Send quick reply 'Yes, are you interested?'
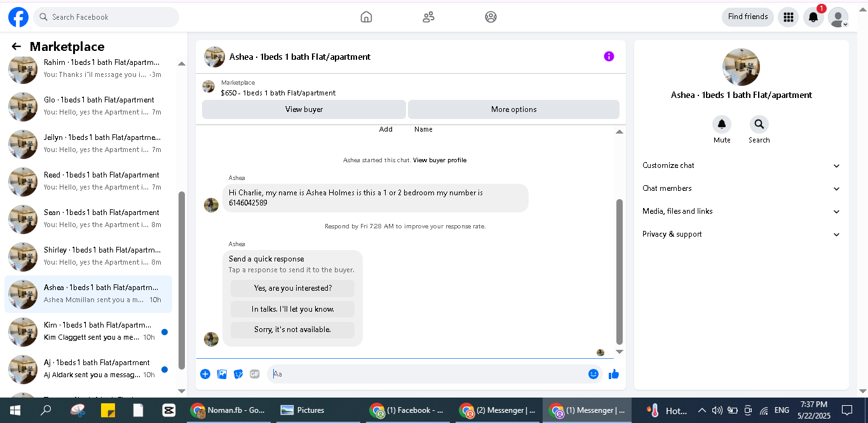 click(292, 288)
